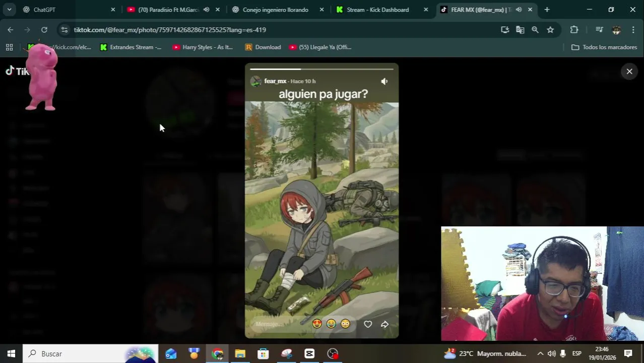This screenshot has height=363, width=644.
Task: Open Chrome three-dot menu
Action: (633, 30)
